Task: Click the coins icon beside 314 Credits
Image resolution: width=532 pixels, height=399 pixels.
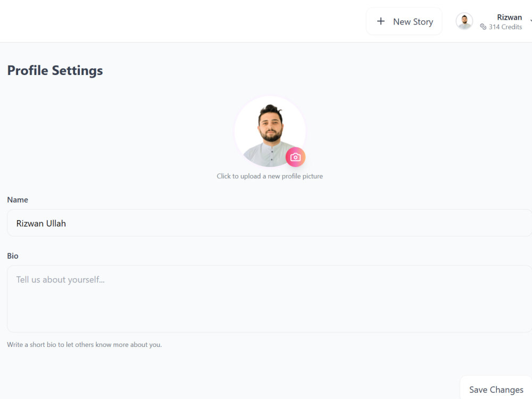Action: (x=483, y=27)
